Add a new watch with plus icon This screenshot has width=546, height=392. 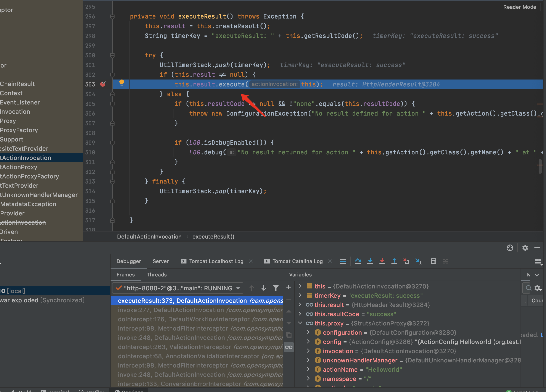tap(289, 287)
